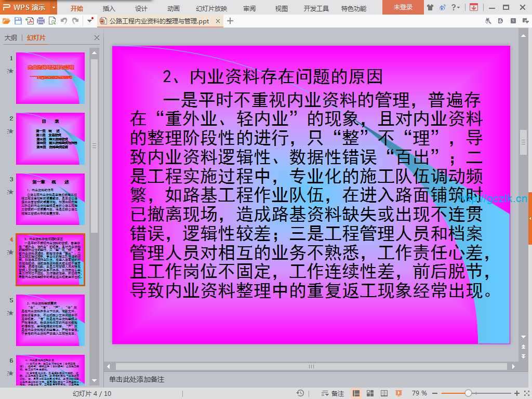Open the WPS 演示 application menu dropdown arrow

[54, 7]
